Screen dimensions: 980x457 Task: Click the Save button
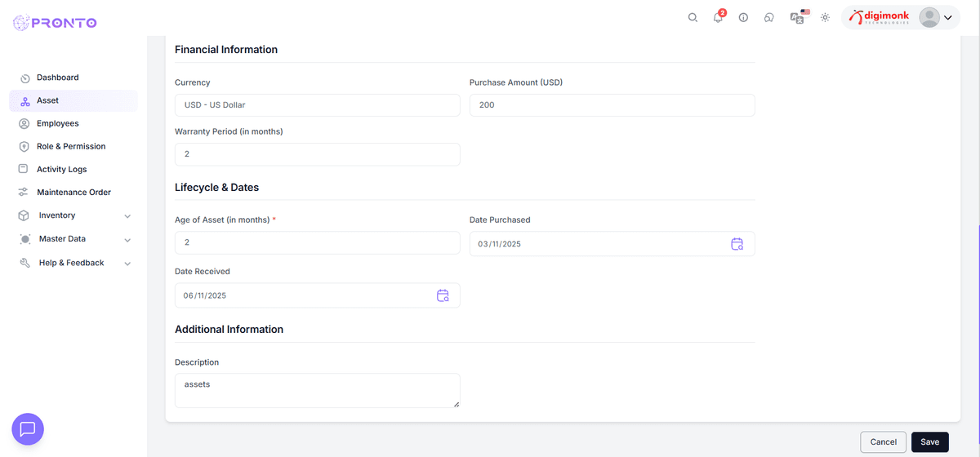[x=929, y=441]
